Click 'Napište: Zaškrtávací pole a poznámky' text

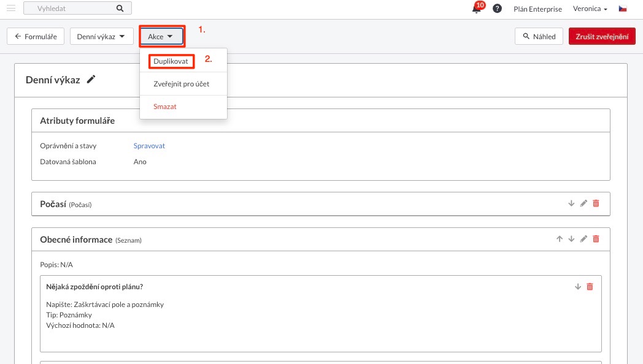tap(105, 305)
